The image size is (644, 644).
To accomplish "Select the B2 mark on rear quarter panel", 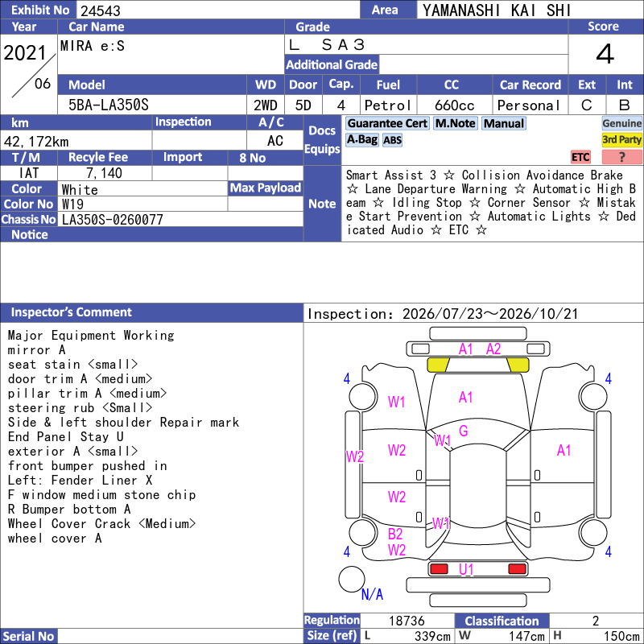I will (x=395, y=534).
